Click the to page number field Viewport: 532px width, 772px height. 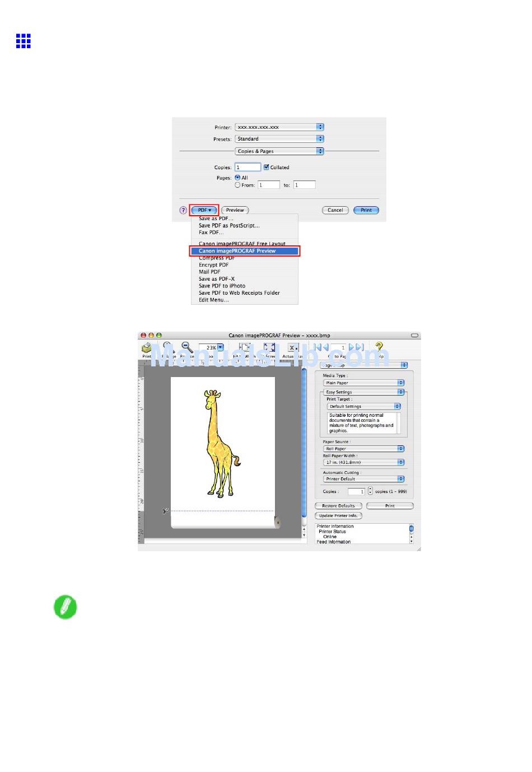(x=305, y=185)
